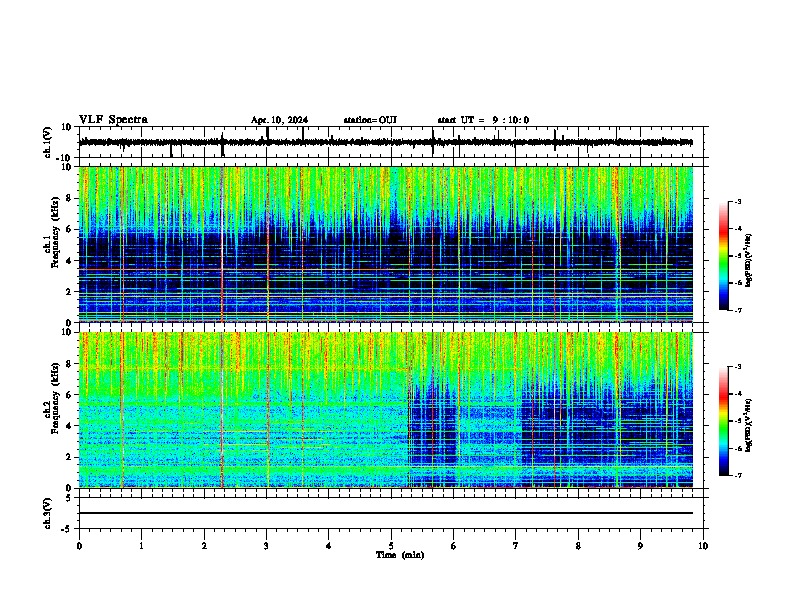Click the "0" tick label on Time axis
The image size is (792, 612).
[79, 546]
